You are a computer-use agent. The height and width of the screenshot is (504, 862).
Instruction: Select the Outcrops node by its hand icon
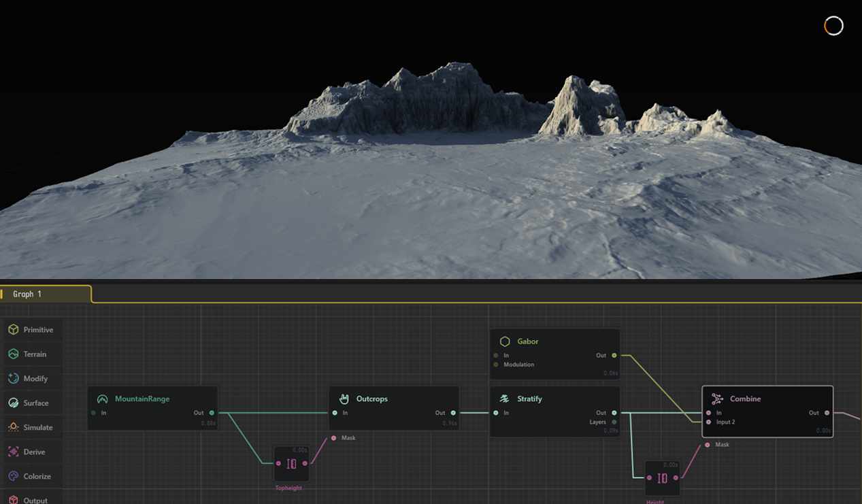tap(344, 399)
